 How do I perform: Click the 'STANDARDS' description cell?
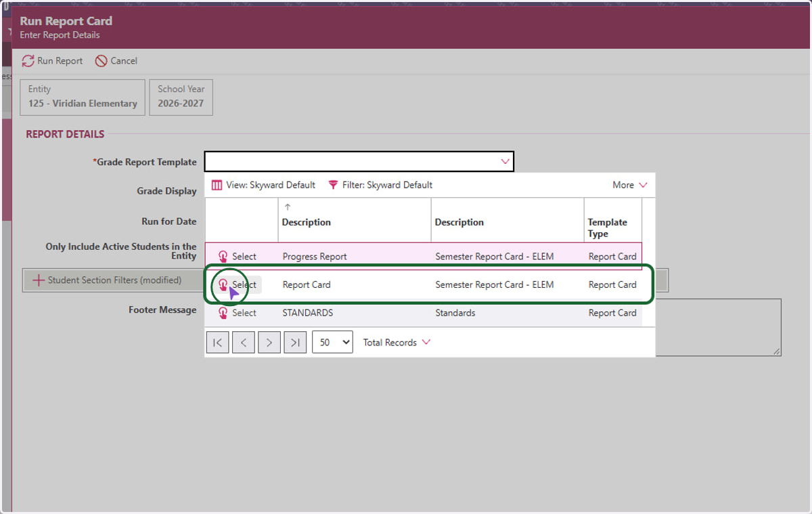308,313
